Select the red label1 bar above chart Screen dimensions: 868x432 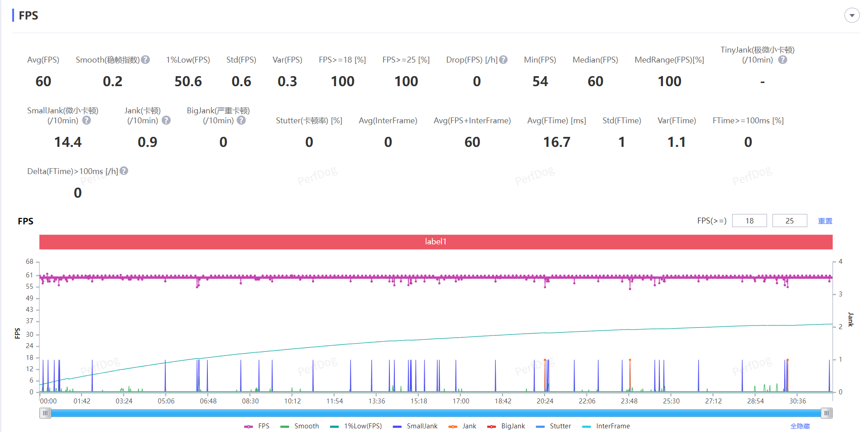coord(436,242)
